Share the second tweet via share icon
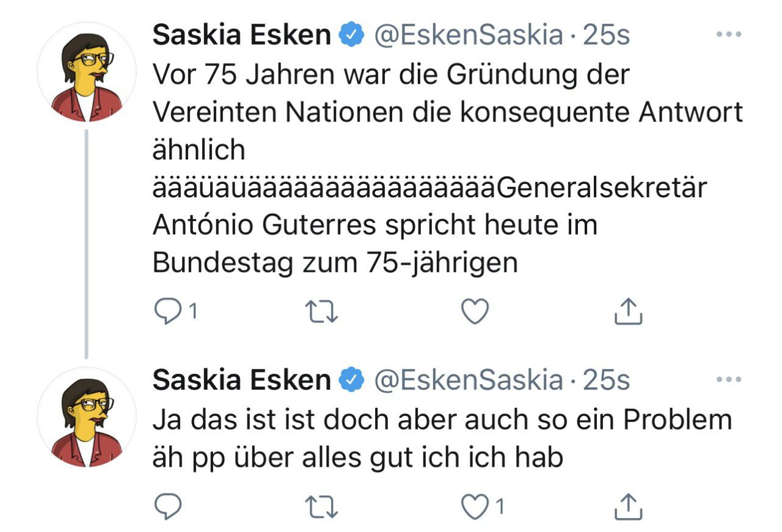The image size is (782, 532). coord(627,506)
